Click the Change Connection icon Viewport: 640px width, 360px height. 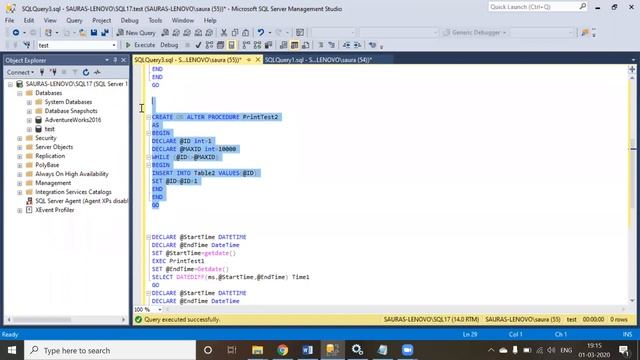[27, 45]
